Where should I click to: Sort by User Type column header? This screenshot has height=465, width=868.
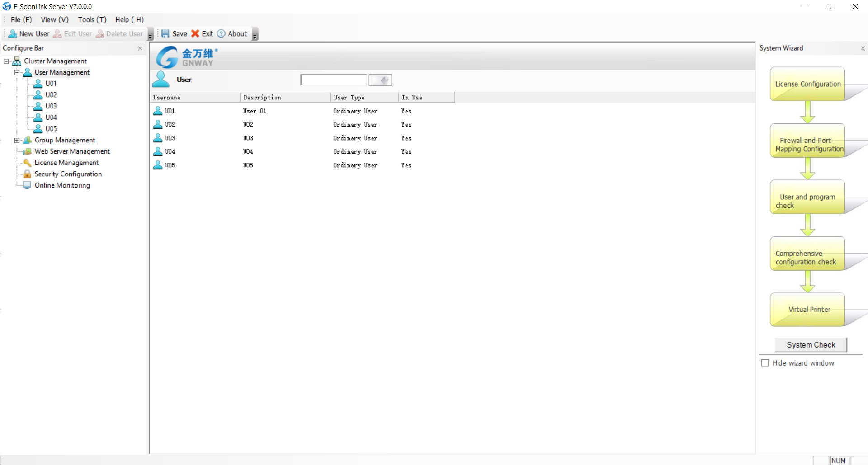pyautogui.click(x=364, y=98)
